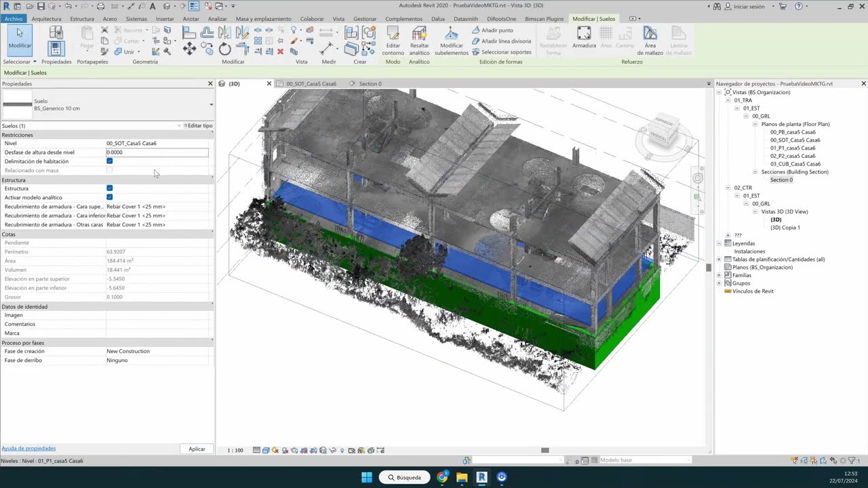Select the Copy tool in Modificar panel
Viewport: 868px width, 488px height.
[x=208, y=49]
